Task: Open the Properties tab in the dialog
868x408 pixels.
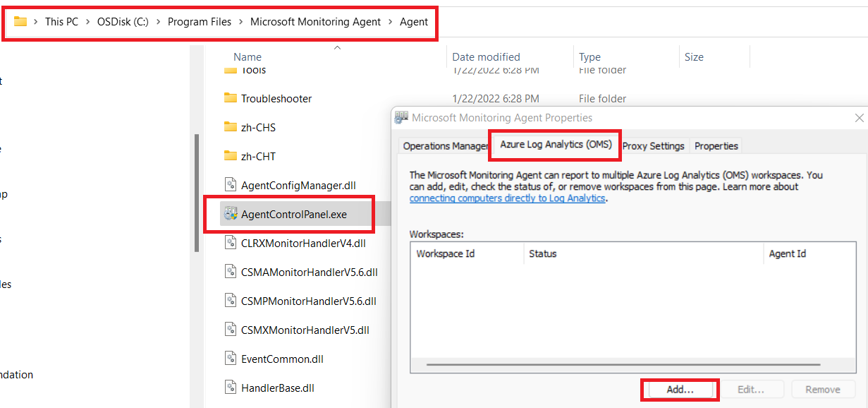Action: pyautogui.click(x=716, y=146)
